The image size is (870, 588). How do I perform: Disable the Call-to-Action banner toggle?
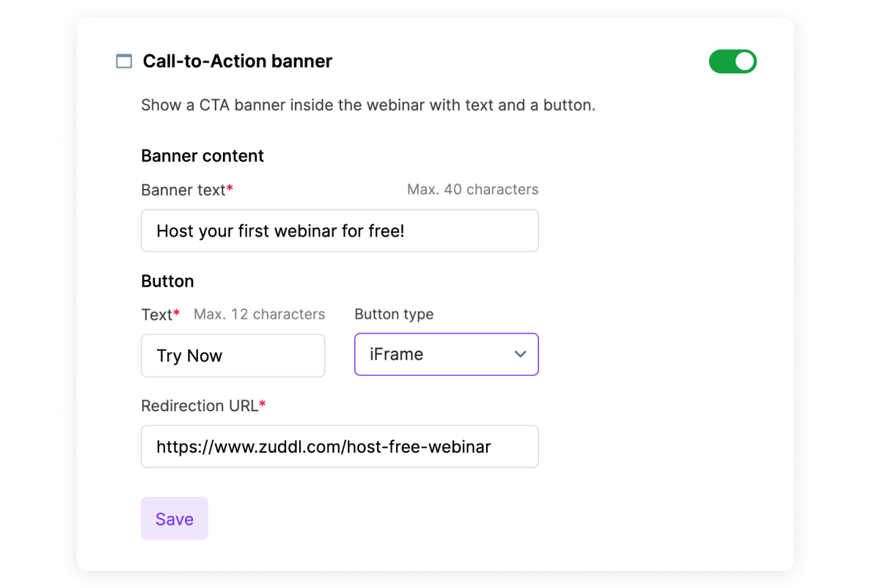coord(732,61)
